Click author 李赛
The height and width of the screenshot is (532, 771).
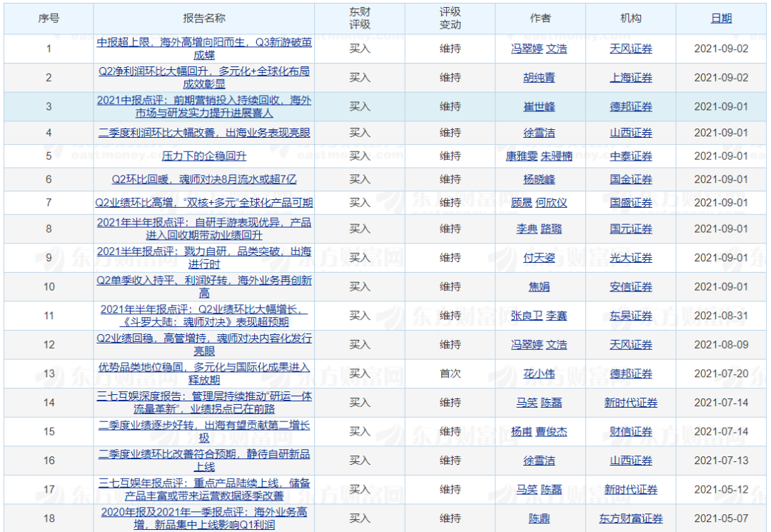pos(557,316)
